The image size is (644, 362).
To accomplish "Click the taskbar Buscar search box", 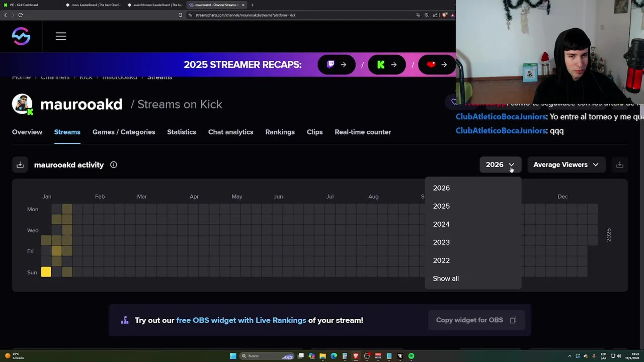I will tap(267, 356).
